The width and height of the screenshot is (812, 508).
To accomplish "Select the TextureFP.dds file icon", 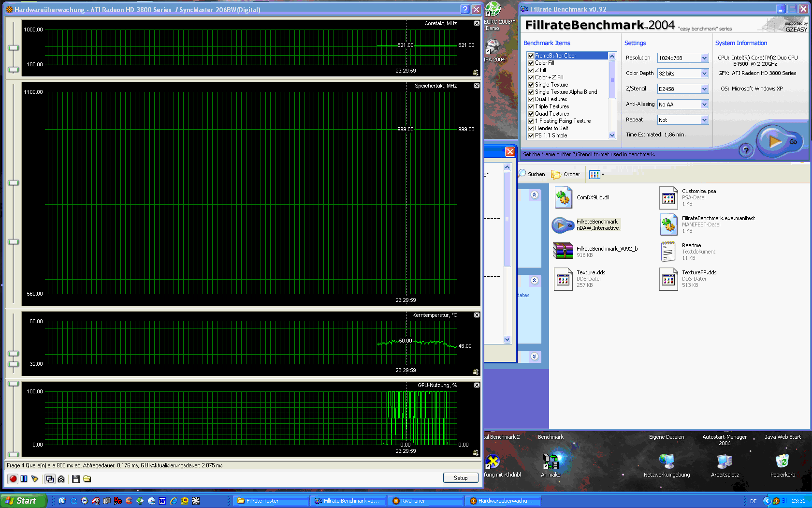I will tap(669, 279).
